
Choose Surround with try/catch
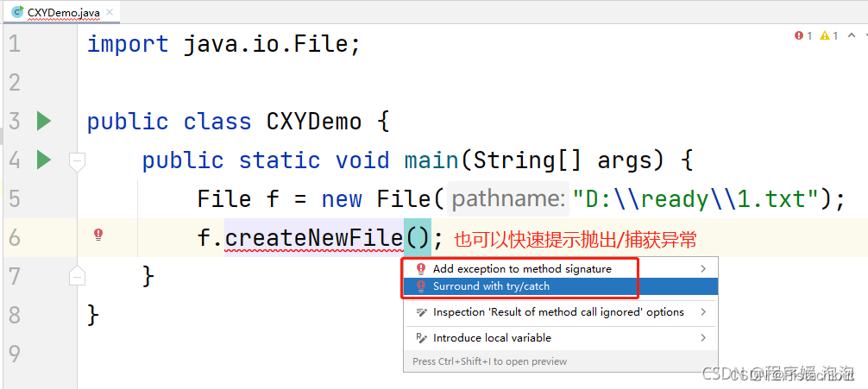click(561, 286)
